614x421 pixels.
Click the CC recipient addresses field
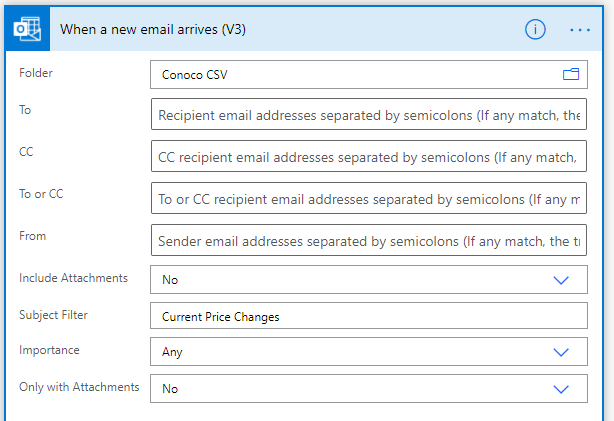pos(369,156)
